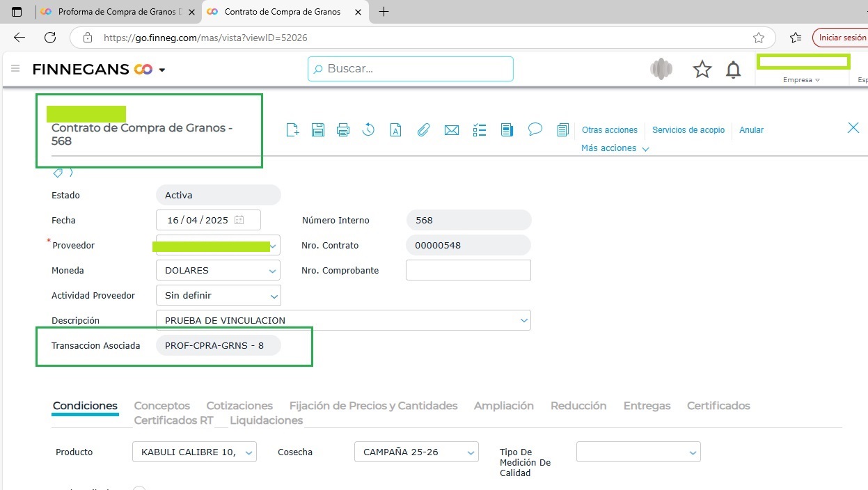Expand the Moneda dropdown showing DOLARES
The image size is (868, 490).
click(218, 271)
